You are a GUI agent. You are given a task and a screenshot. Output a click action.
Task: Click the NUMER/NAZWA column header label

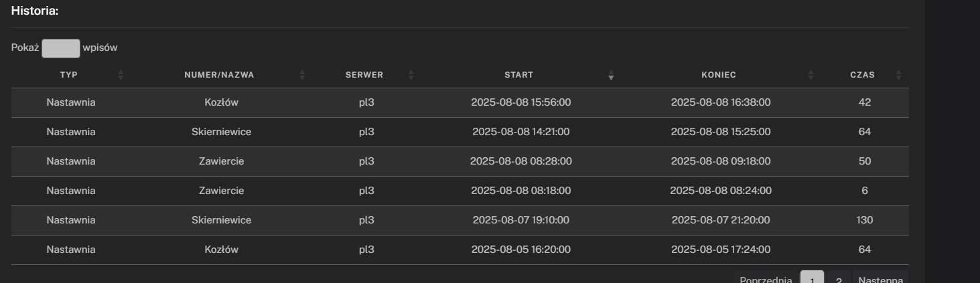(219, 75)
